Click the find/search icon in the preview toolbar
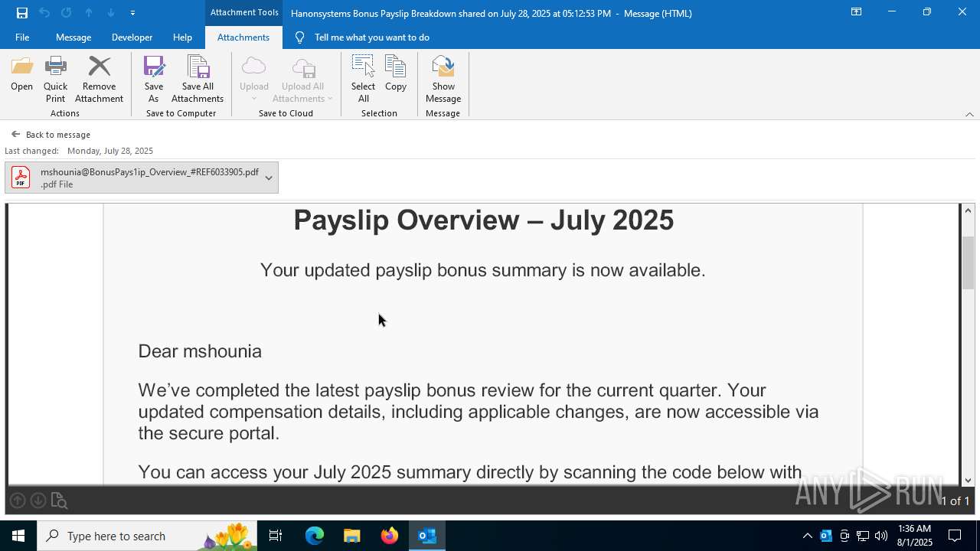This screenshot has width=980, height=551. (x=59, y=501)
